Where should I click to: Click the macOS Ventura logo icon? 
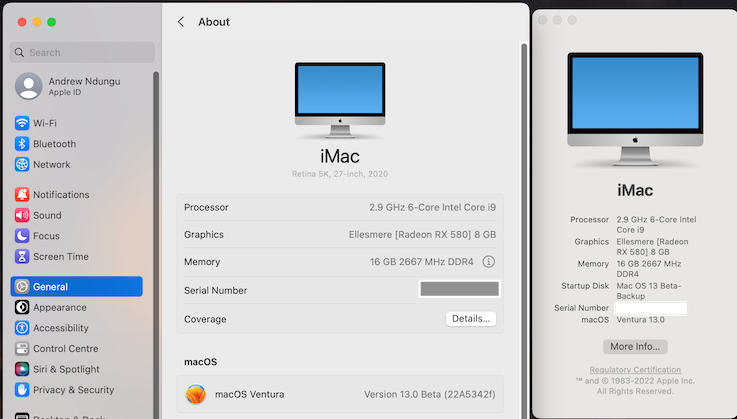point(196,394)
